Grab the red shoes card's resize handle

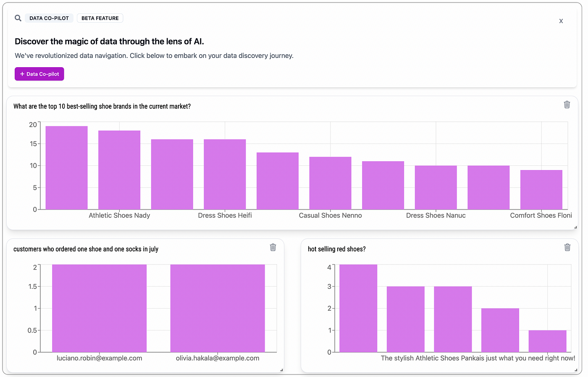575,370
